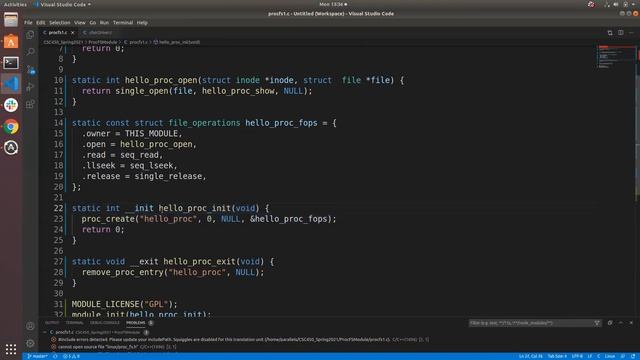Switch to the Debug Console panel tab

104,323
